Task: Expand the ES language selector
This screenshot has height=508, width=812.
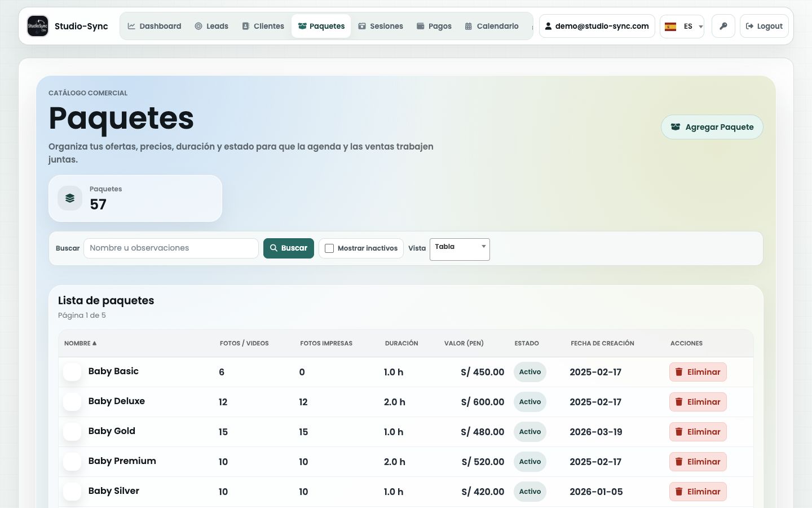Action: (682, 27)
